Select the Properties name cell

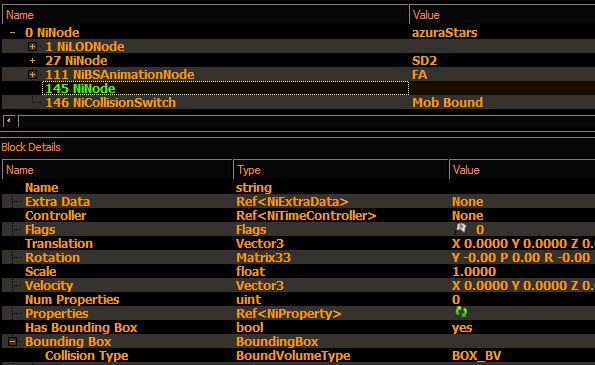[57, 314]
